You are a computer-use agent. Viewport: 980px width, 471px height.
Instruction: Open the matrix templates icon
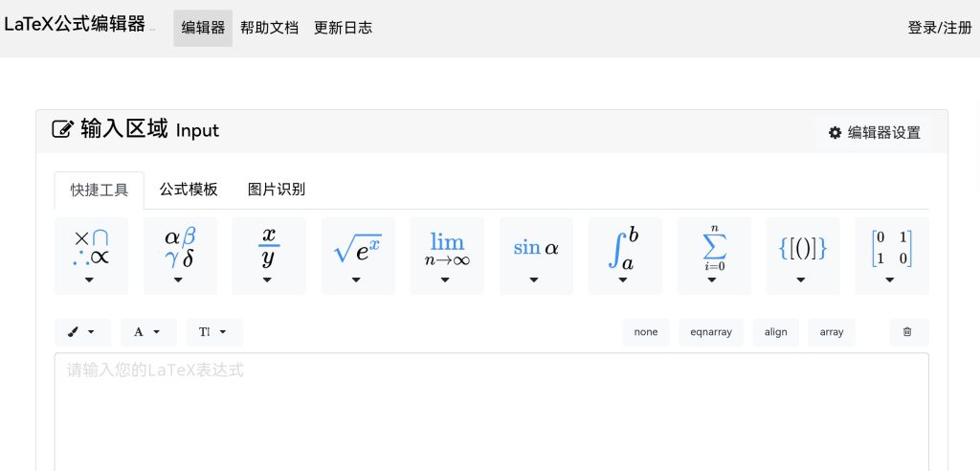click(x=891, y=255)
